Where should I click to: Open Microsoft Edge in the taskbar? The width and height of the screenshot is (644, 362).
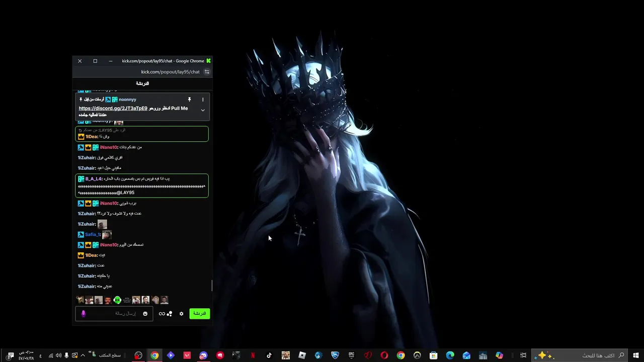tap(450, 355)
